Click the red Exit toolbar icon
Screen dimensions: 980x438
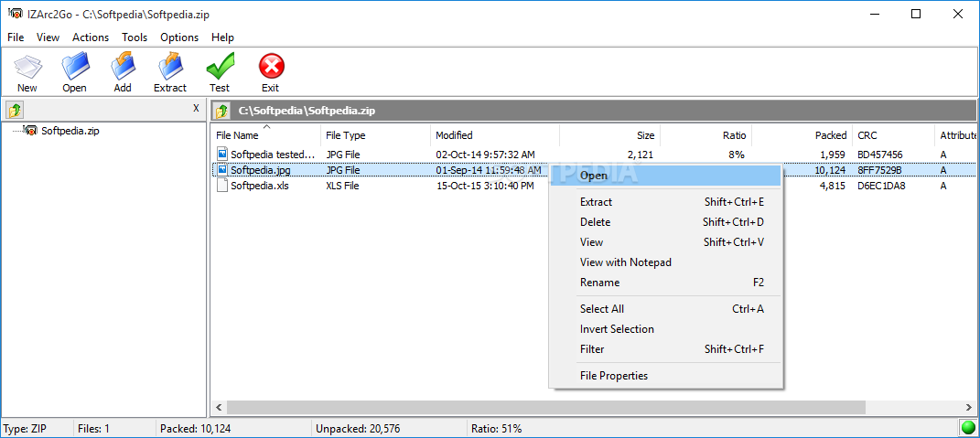point(271,66)
